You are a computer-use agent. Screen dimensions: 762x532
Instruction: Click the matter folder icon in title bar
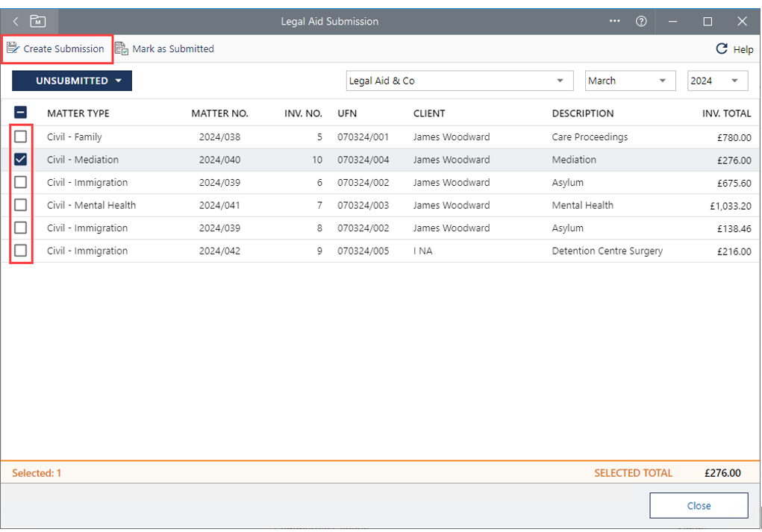coord(38,22)
